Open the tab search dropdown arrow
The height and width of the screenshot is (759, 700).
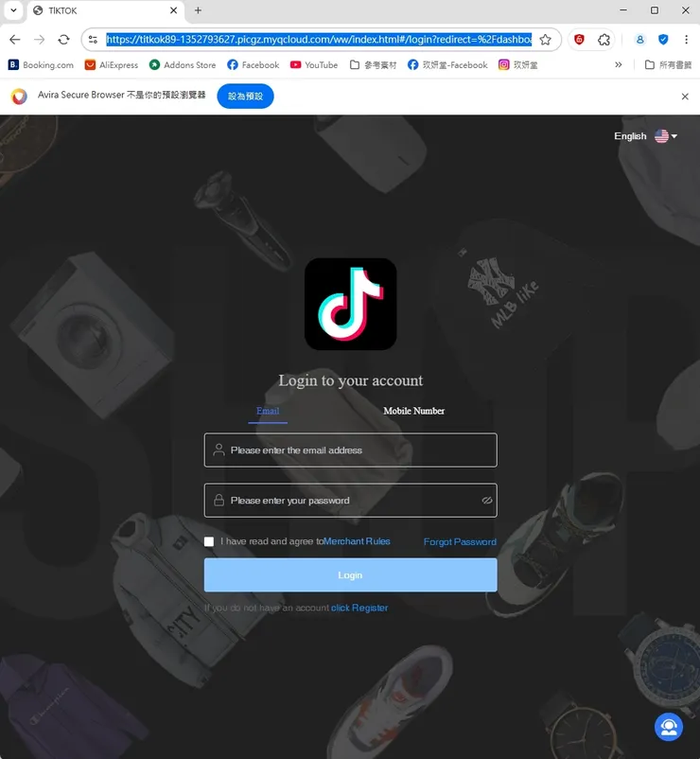(13, 10)
